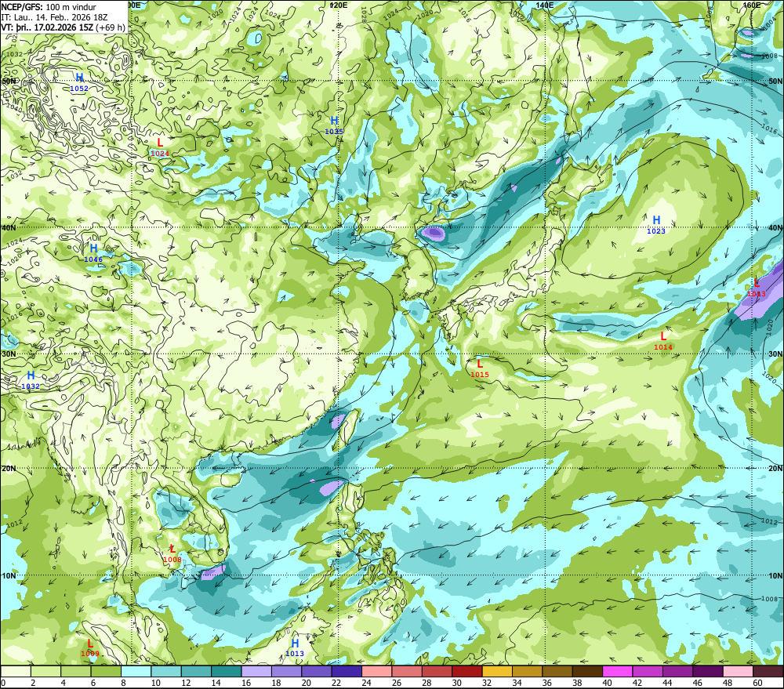Select the high pressure marker H 1032
The width and height of the screenshot is (784, 689).
[31, 379]
